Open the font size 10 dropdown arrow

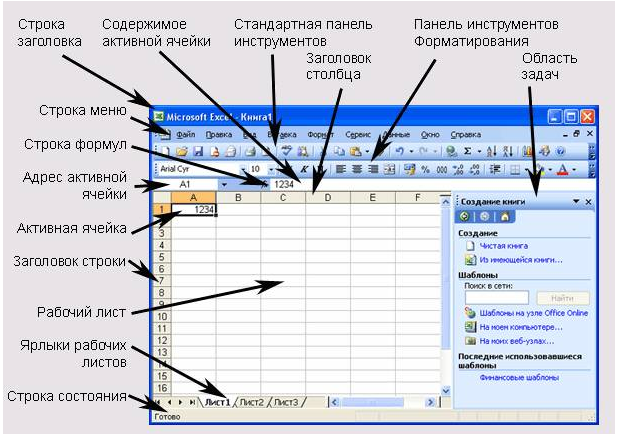pos(271,170)
